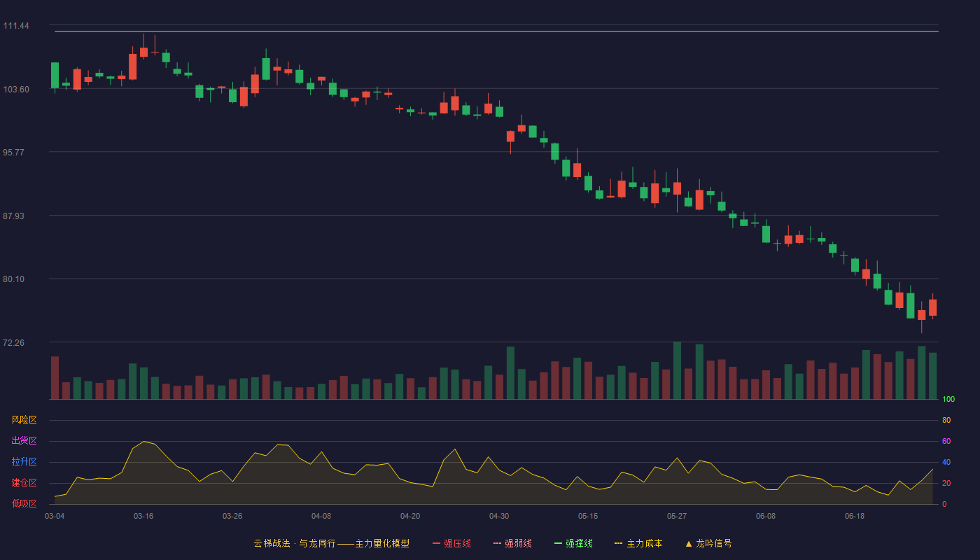Click the 06-18 date label
Viewport: 980px width, 560px height.
pos(855,516)
